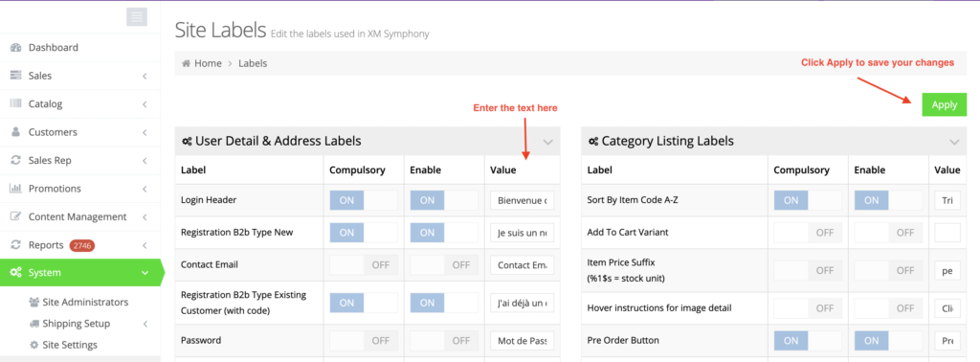
Task: Click the Dashboard gauge icon
Action: click(16, 48)
